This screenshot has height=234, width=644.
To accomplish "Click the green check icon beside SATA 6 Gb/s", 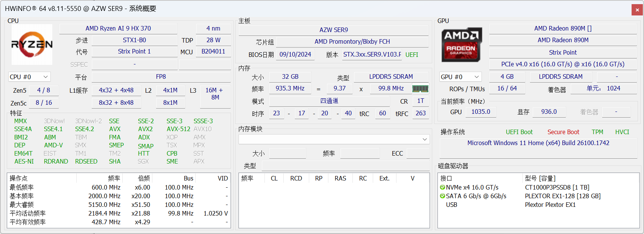I will click(x=442, y=196).
